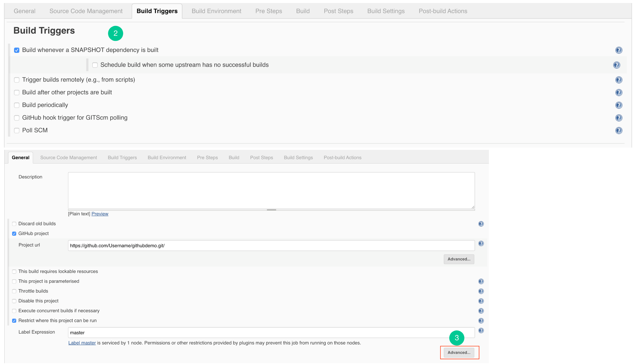Click the Preview link below Description
Screen dimensions: 635x364
[x=100, y=214]
